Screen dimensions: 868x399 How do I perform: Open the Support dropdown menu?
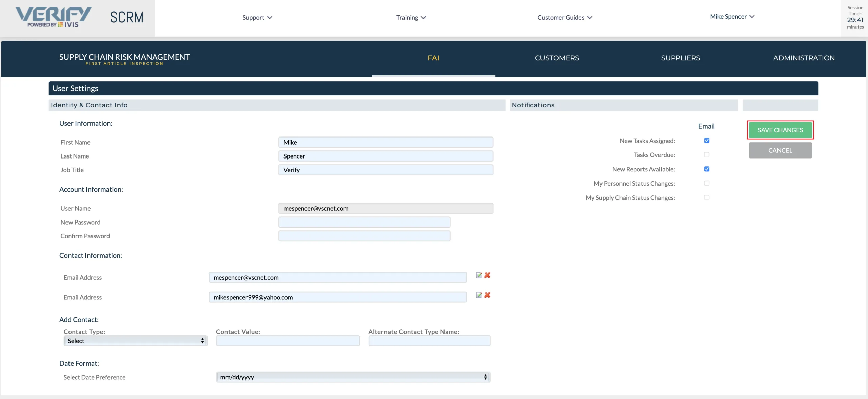[257, 17]
